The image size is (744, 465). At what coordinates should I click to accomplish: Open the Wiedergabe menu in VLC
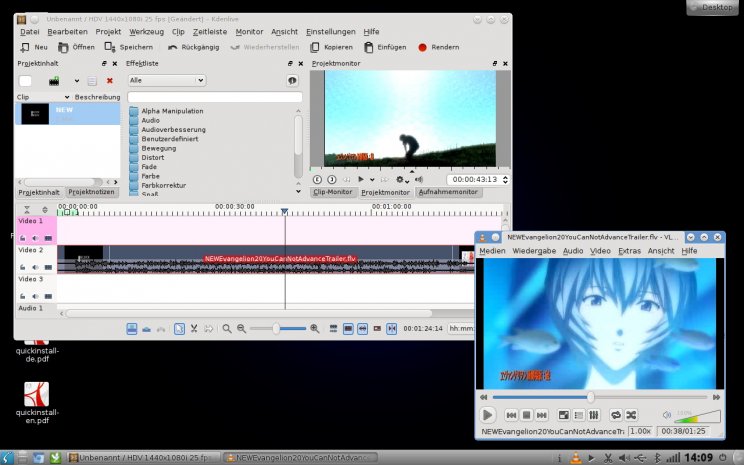[534, 251]
